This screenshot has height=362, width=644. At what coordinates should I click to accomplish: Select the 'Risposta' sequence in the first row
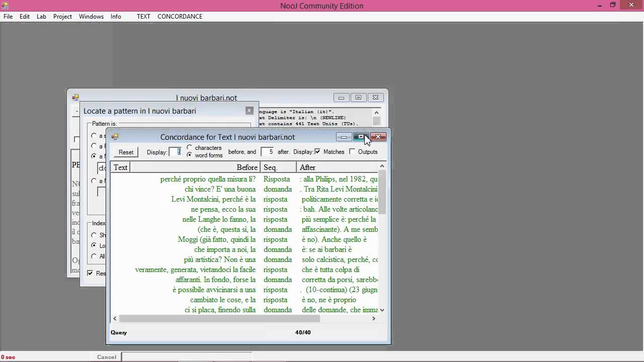click(x=277, y=179)
